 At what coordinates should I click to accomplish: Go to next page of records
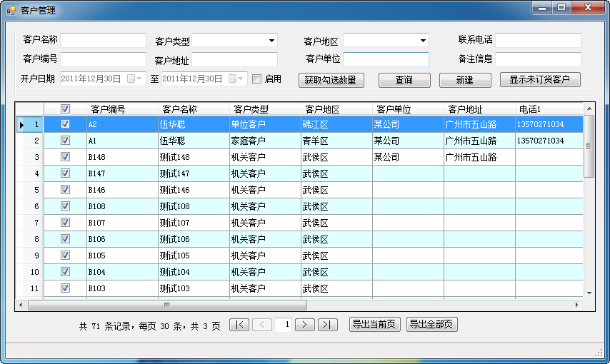304,324
